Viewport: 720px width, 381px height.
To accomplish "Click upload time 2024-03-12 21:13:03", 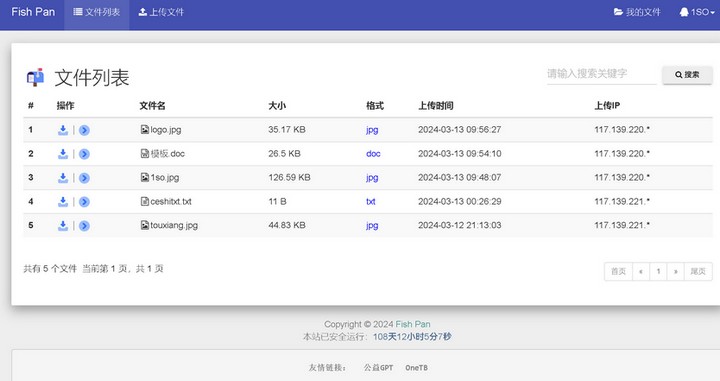I will tap(460, 225).
